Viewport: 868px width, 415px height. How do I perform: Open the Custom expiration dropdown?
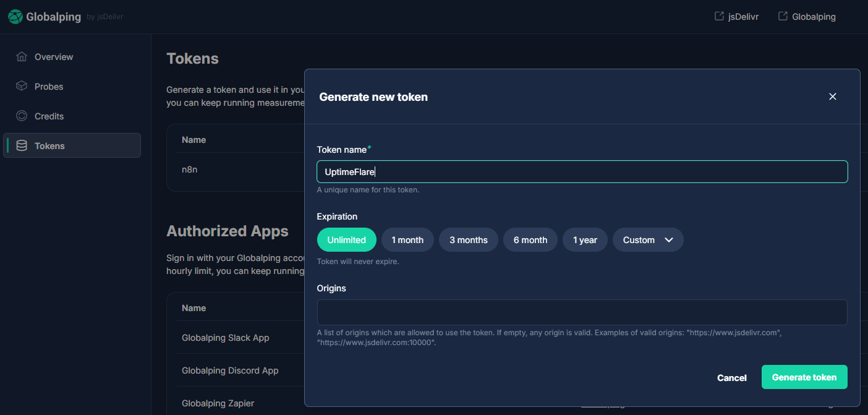click(x=648, y=239)
